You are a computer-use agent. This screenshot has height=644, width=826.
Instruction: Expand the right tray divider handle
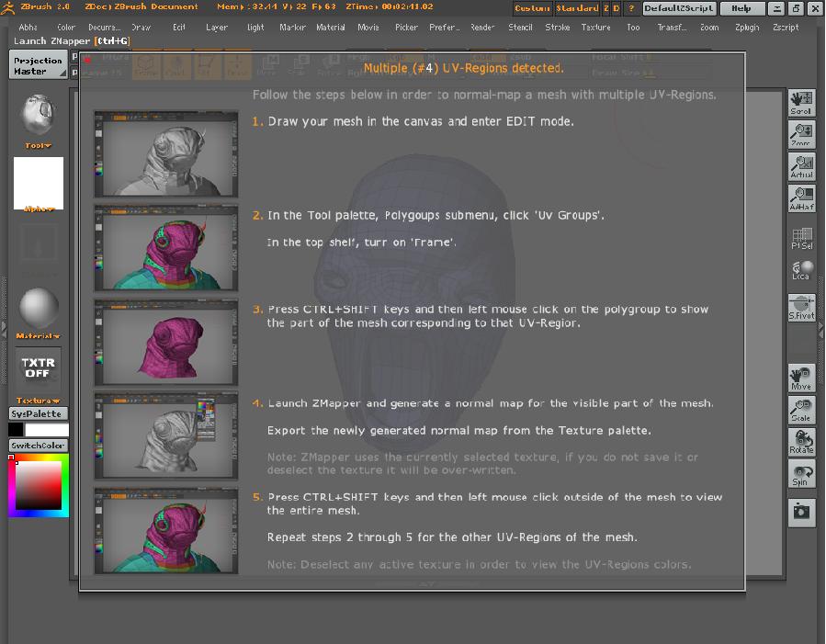point(821,329)
